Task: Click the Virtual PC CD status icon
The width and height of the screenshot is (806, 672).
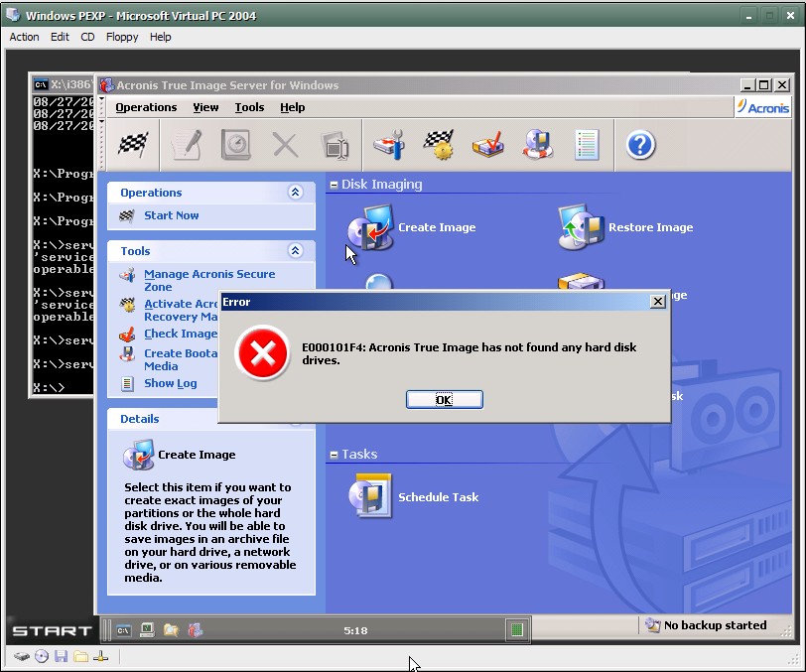Action: 42,656
